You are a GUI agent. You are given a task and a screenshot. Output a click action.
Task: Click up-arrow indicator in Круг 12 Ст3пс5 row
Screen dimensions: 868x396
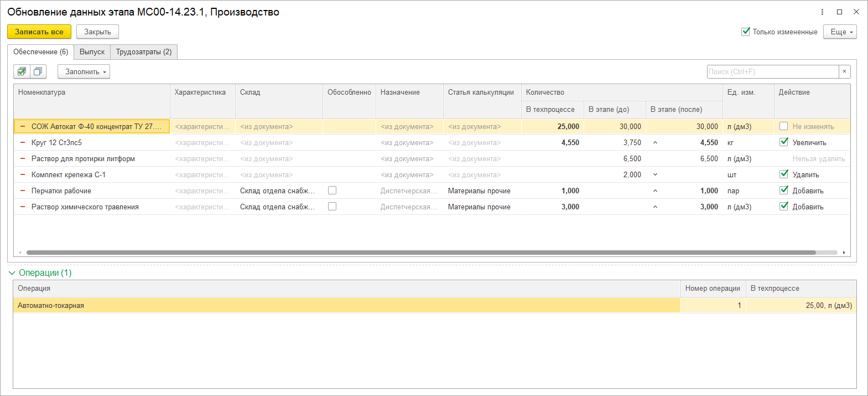tap(655, 142)
